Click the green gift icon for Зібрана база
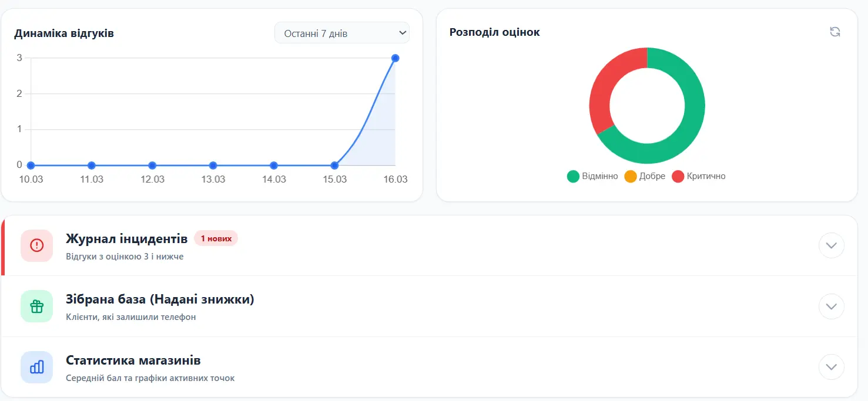 (36, 306)
